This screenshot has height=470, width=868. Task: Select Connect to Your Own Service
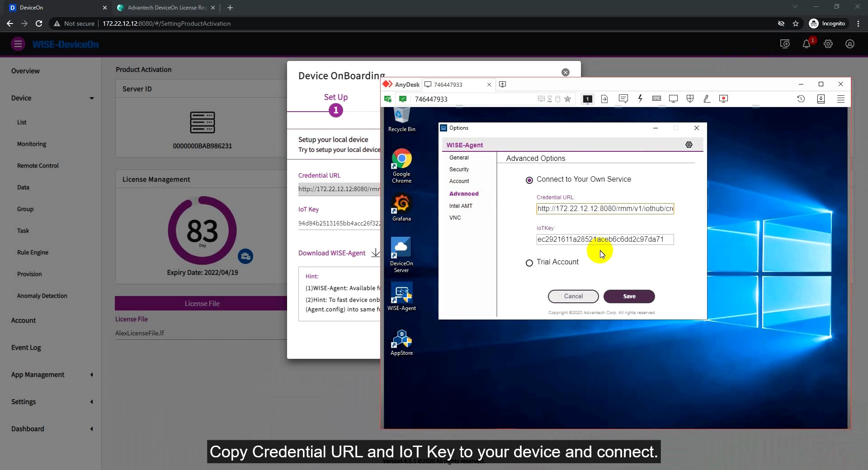point(529,180)
